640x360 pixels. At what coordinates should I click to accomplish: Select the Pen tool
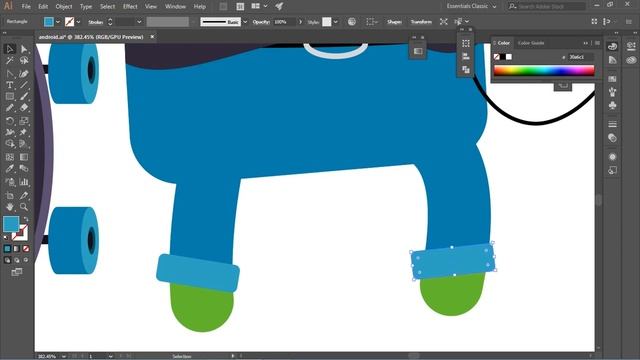(x=10, y=73)
